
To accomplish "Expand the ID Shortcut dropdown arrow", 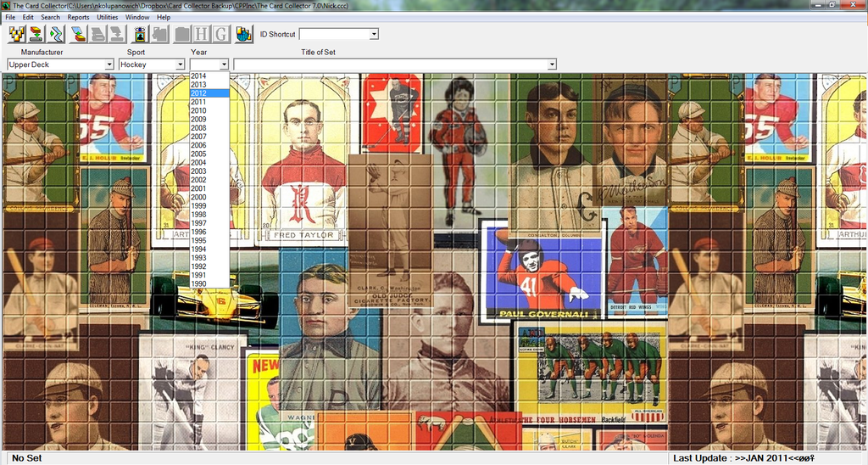I will 374,34.
